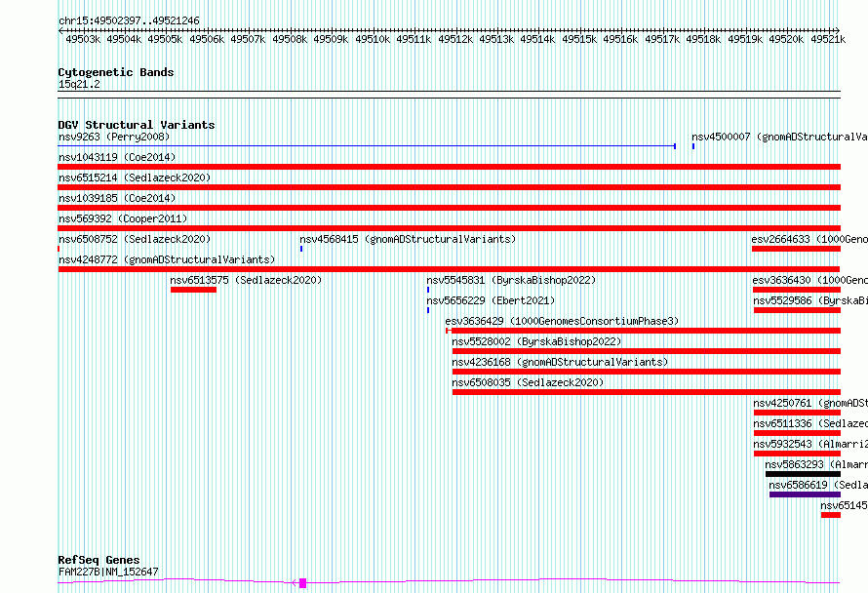Click the red bar under nsv5528002

click(646, 351)
